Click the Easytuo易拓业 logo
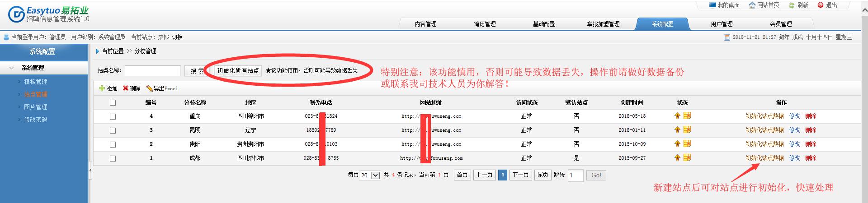868x203 pixels. click(x=49, y=14)
